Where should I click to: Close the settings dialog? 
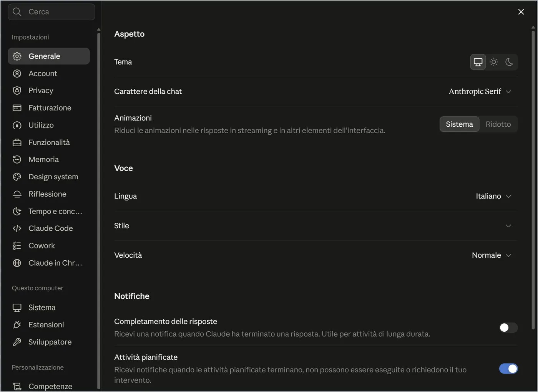click(521, 12)
